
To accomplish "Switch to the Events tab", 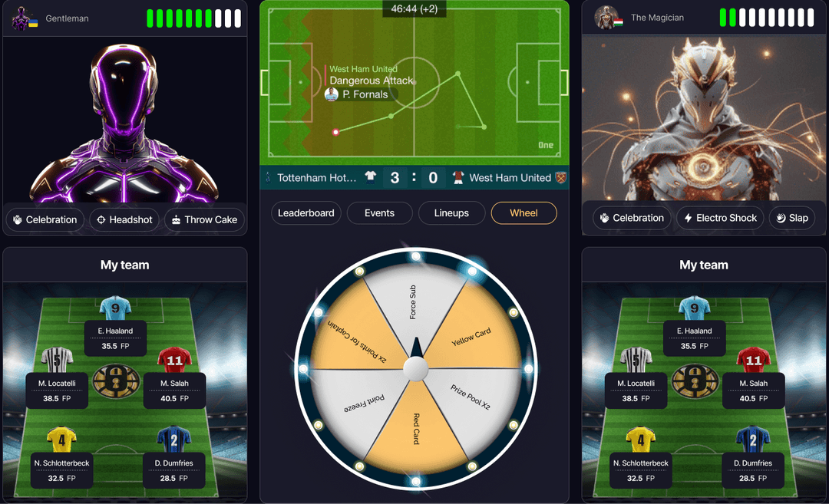I will click(380, 213).
